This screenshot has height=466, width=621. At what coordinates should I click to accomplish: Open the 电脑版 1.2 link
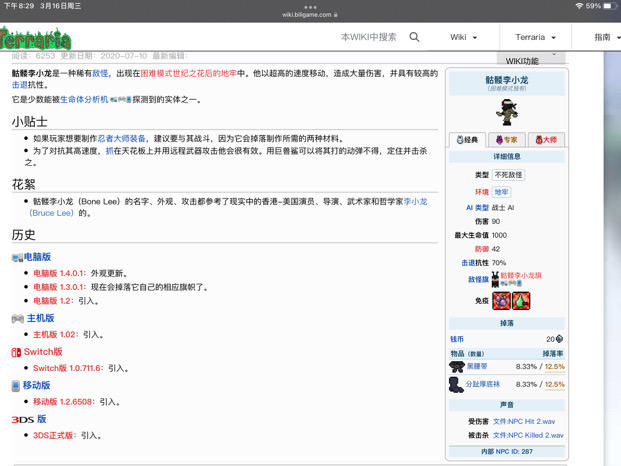(x=53, y=301)
